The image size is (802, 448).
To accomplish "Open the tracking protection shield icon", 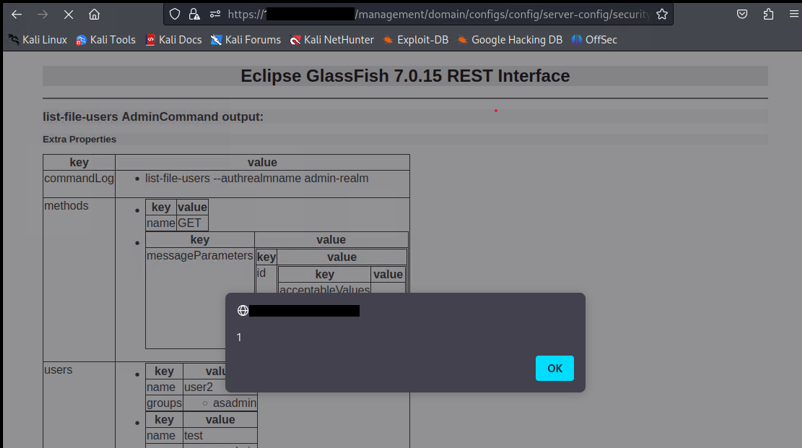I will coord(175,14).
